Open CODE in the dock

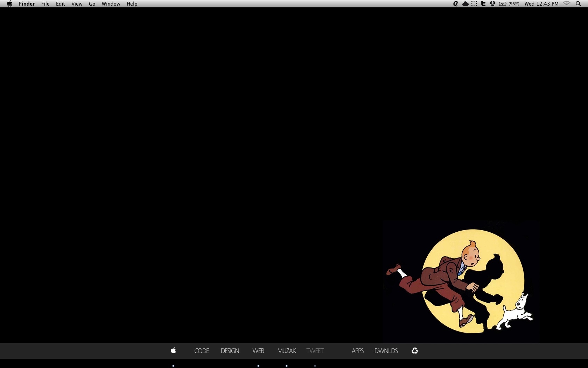tap(202, 351)
